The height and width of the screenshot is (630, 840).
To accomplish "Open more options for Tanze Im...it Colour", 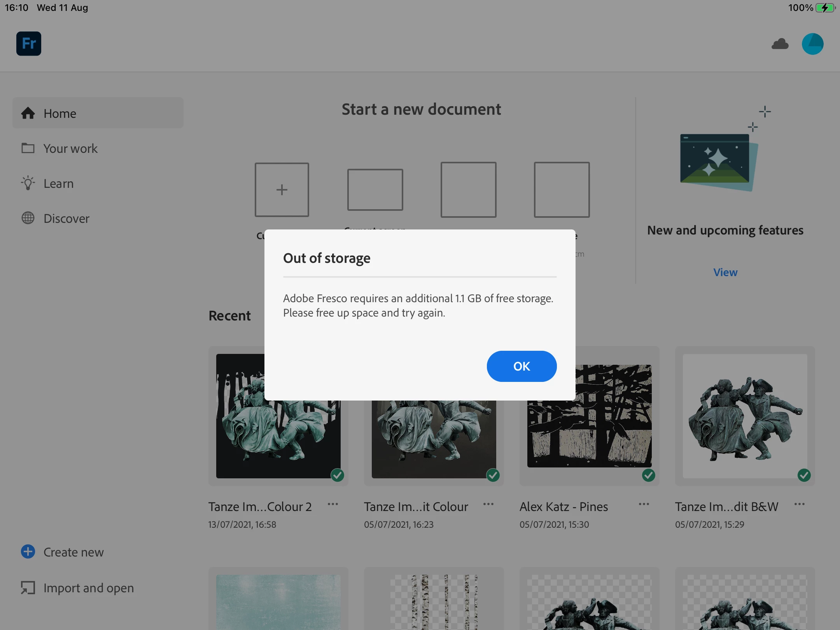I will point(488,504).
